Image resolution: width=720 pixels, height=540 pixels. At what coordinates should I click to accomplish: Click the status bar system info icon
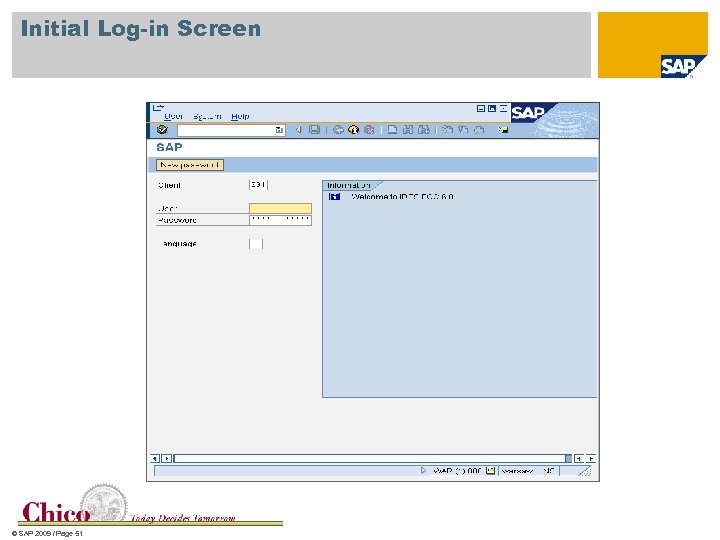tap(490, 471)
